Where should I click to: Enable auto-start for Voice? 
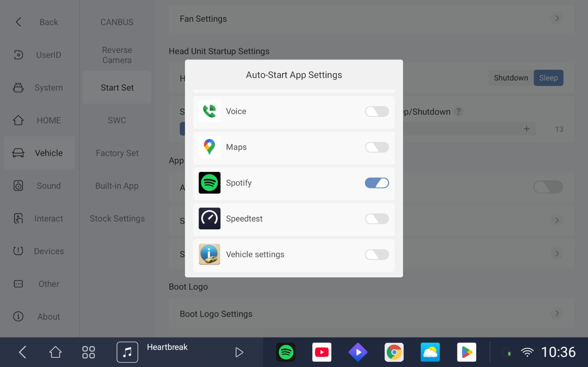coord(377,111)
